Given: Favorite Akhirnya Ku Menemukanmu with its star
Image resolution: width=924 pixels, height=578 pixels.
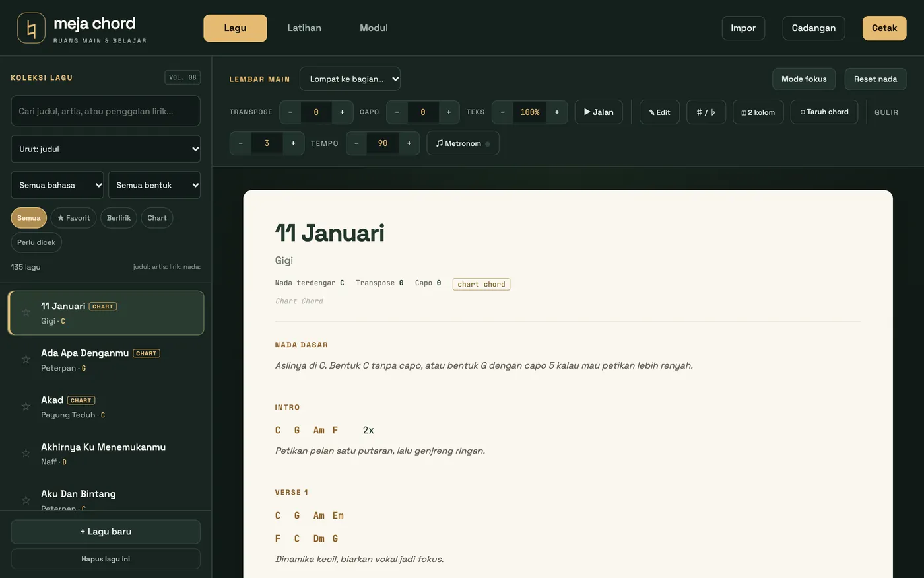Looking at the screenshot, I should coord(26,453).
